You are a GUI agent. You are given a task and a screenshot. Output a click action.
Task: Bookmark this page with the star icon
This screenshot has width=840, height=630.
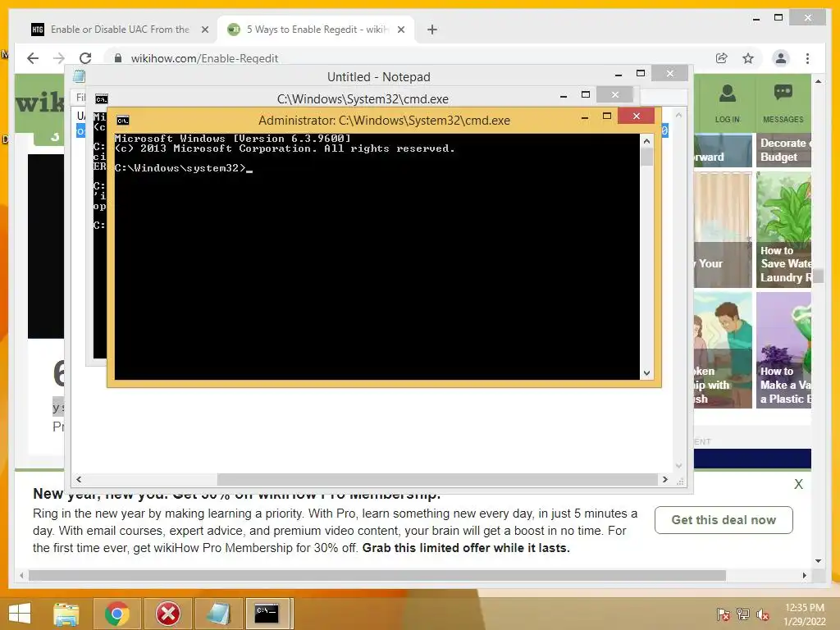[748, 58]
